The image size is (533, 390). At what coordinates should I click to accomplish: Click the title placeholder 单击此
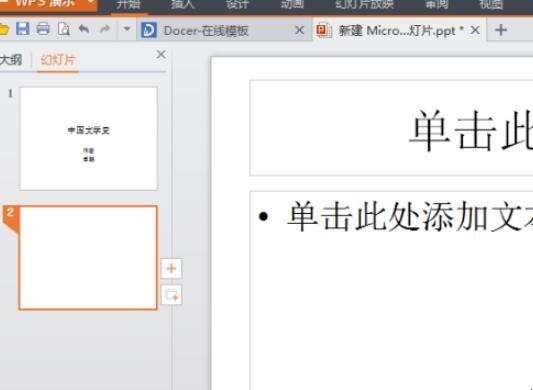tap(391, 128)
